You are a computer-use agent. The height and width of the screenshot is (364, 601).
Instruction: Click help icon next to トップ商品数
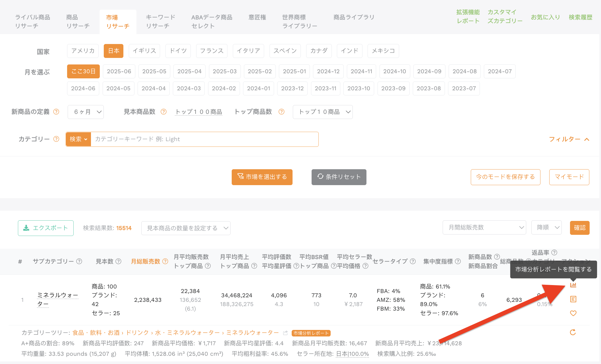coord(281,112)
